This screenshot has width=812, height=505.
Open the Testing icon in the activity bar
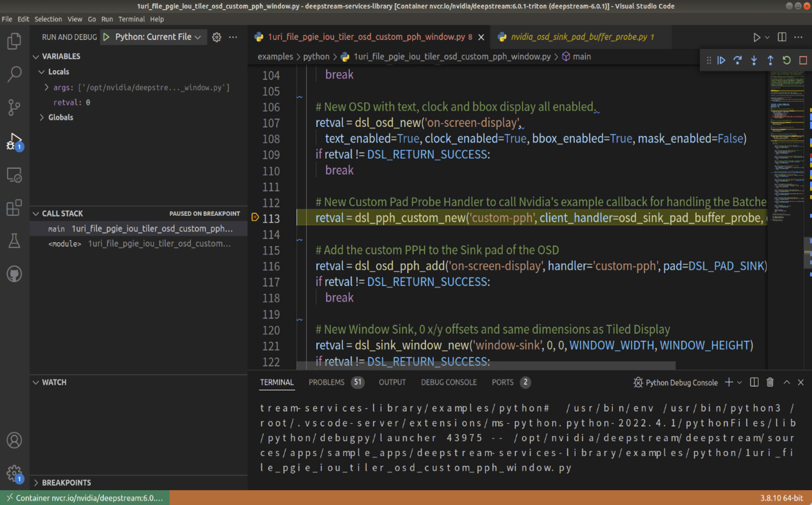coord(14,241)
